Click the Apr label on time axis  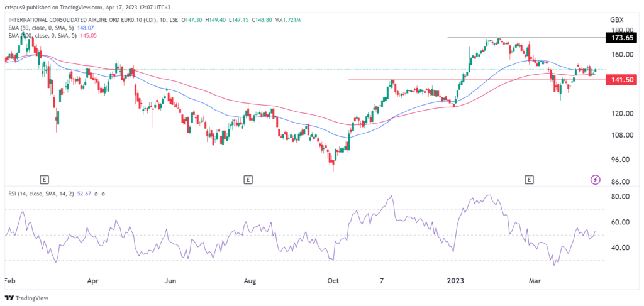point(93,281)
